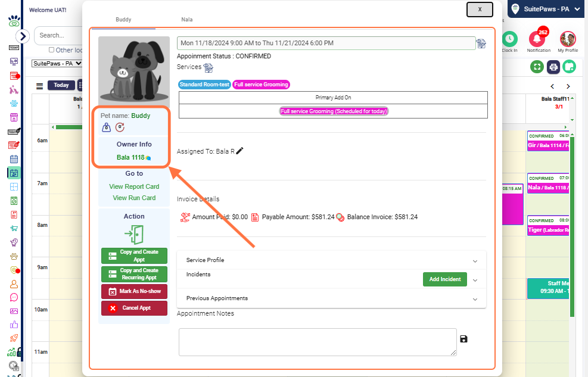Open the Staff Meeting calendar block
The height and width of the screenshot is (377, 588).
[x=548, y=289]
